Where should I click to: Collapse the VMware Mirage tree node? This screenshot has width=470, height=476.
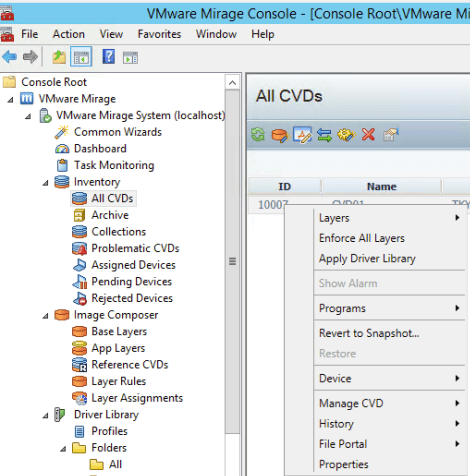pyautogui.click(x=11, y=100)
